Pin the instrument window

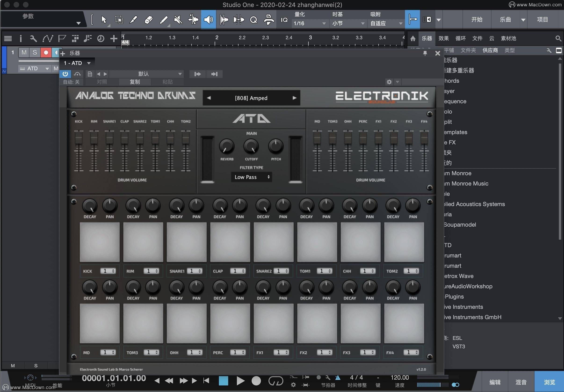click(x=425, y=53)
